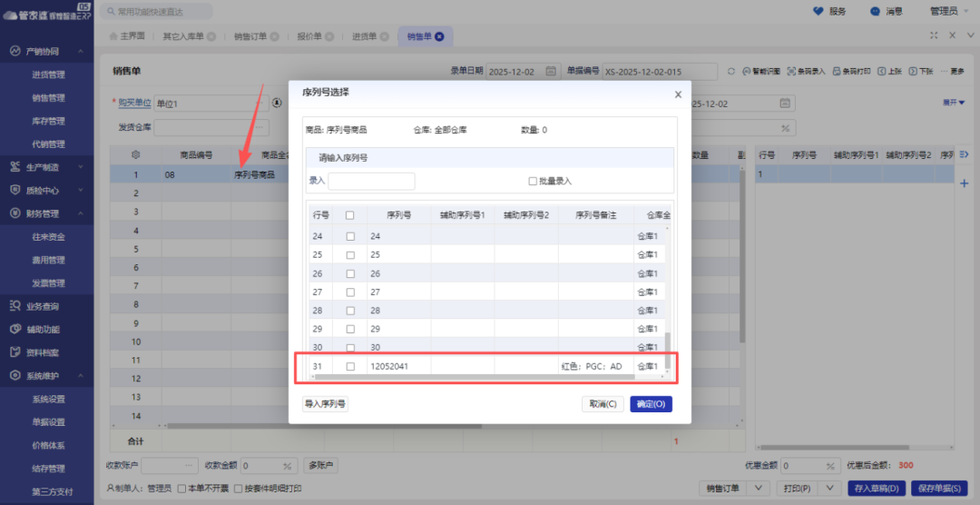Close the 其它入库单 tab

coord(211,36)
